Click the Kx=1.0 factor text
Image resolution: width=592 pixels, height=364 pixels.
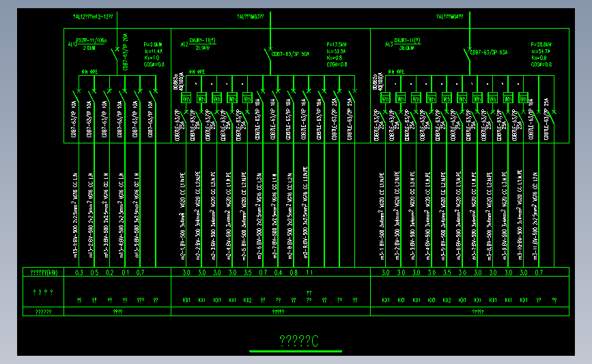coord(152,58)
